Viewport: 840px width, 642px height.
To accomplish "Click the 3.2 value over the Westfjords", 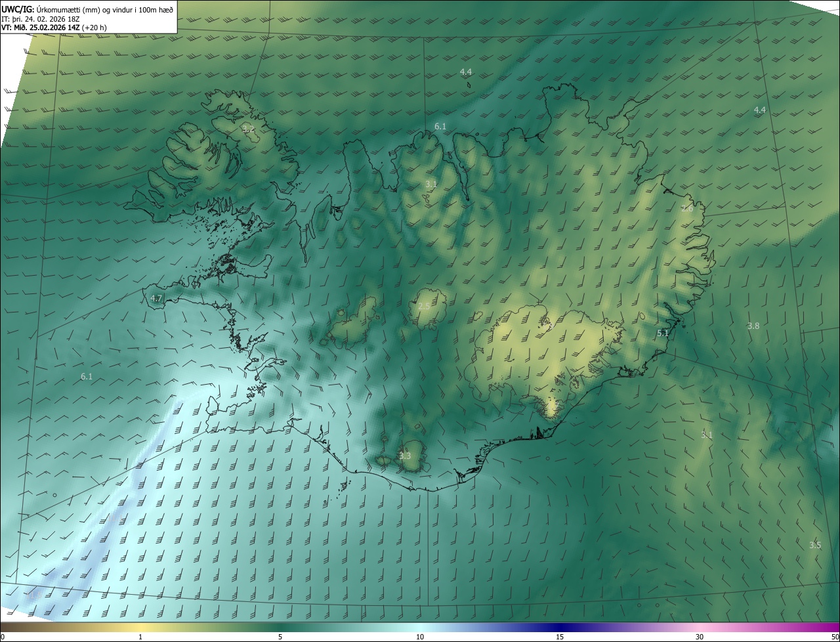I will (x=248, y=129).
